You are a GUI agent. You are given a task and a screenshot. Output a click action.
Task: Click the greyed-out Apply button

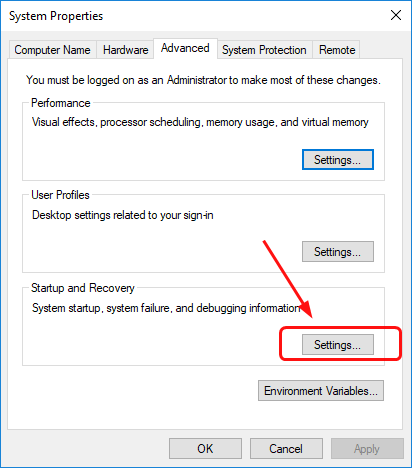point(367,449)
